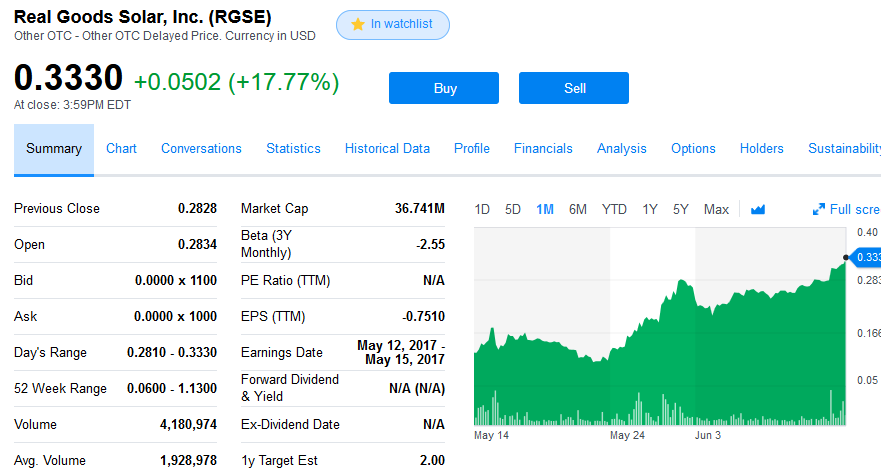Open the Historical Data tab
Viewport: 881px width, 472px height.
[x=387, y=149]
